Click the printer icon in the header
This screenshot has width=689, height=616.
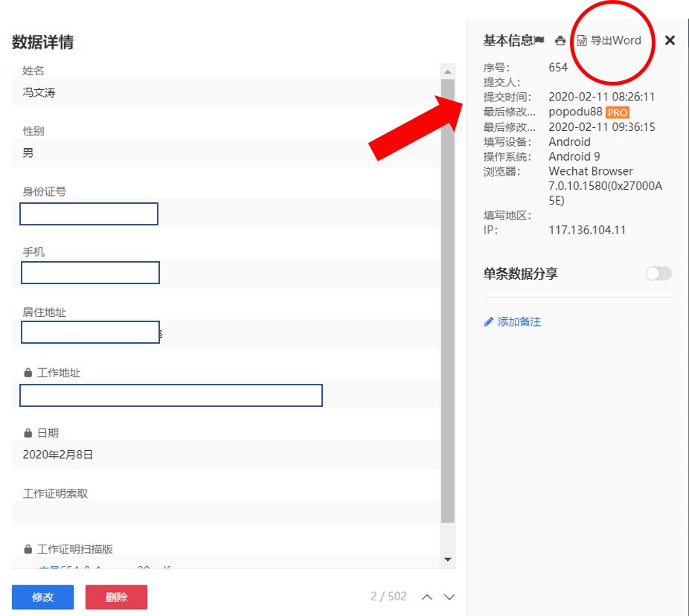[x=561, y=40]
